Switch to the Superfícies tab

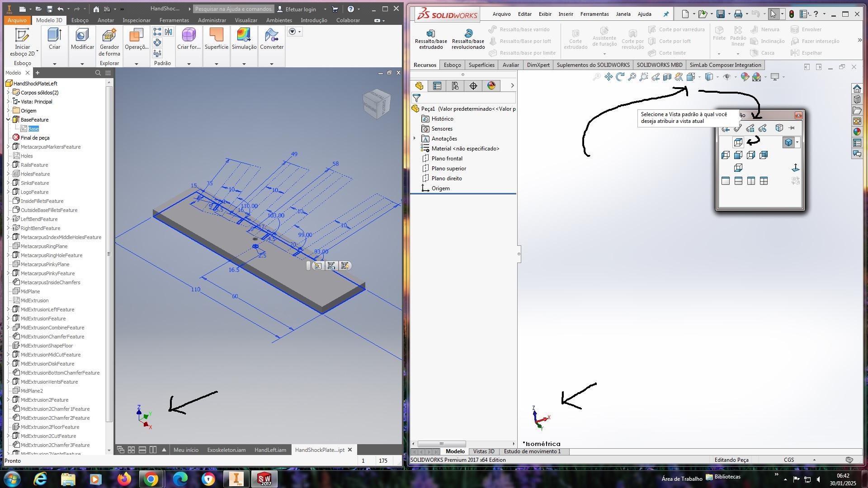481,65
